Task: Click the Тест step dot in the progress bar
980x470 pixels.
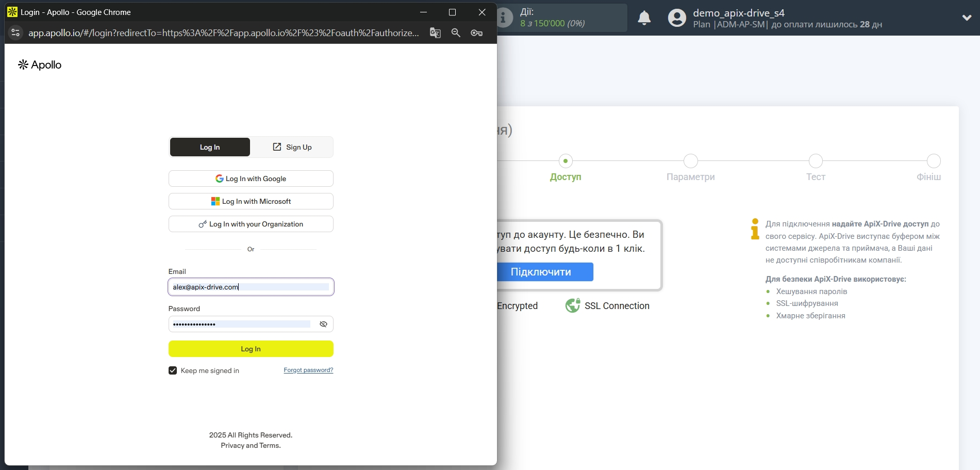Action: pyautogui.click(x=815, y=160)
